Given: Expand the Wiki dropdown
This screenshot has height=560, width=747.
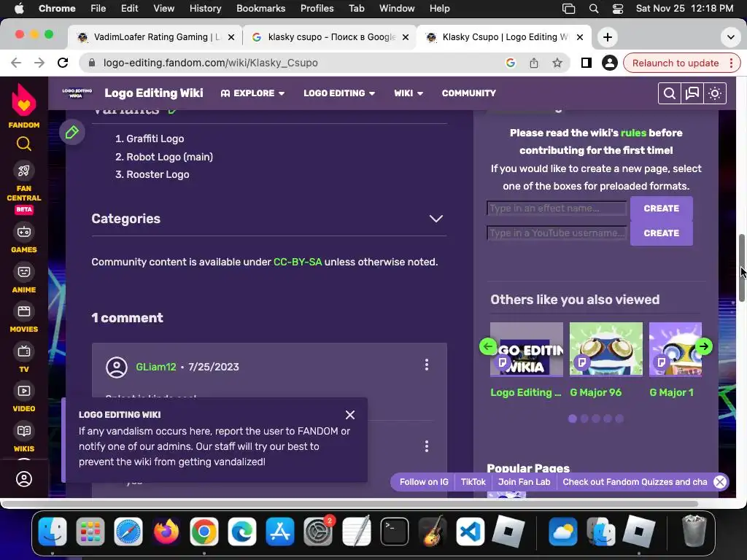Looking at the screenshot, I should pyautogui.click(x=409, y=93).
